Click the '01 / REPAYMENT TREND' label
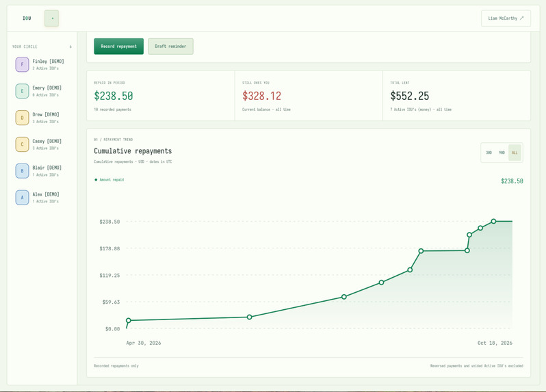This screenshot has width=546, height=392. tap(113, 140)
